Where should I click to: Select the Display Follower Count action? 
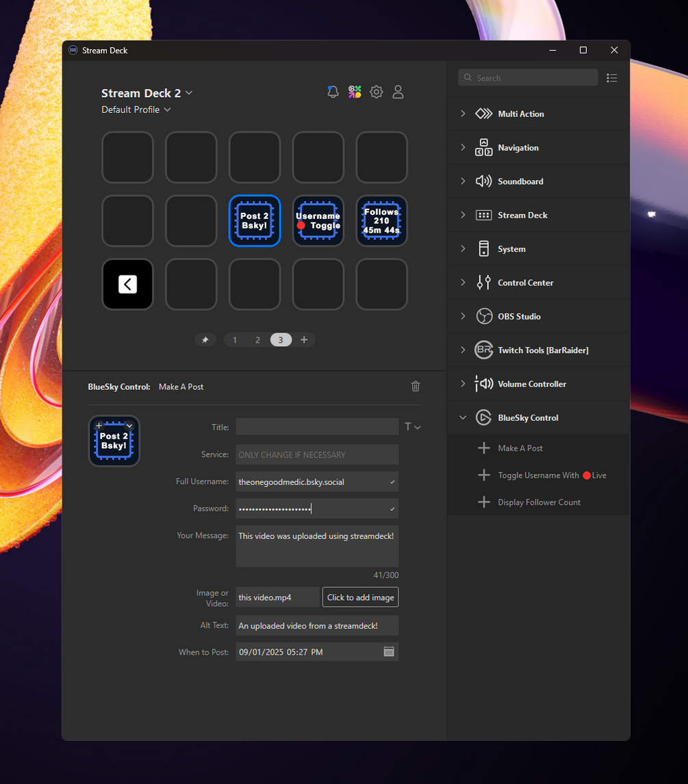[x=539, y=502]
